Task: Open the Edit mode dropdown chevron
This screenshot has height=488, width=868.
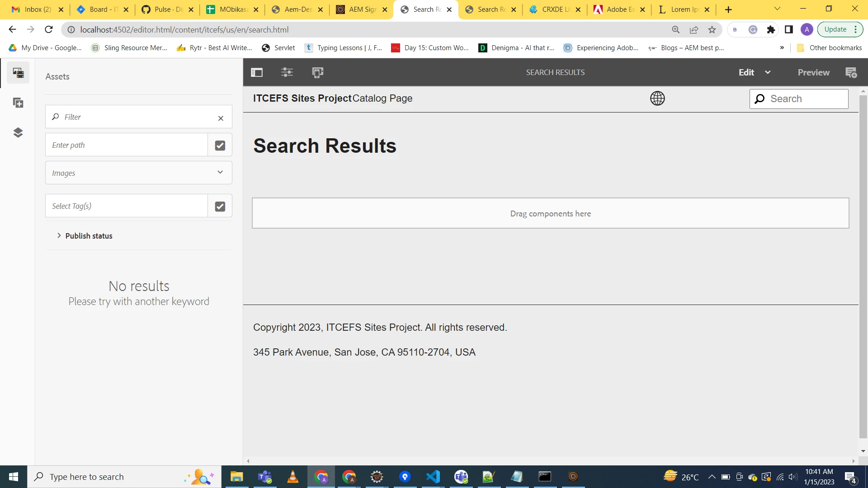Action: point(768,72)
